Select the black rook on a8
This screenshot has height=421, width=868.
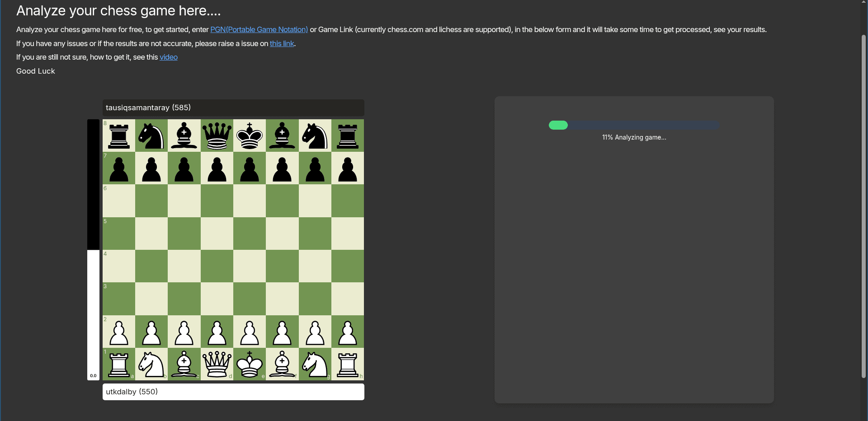point(118,135)
